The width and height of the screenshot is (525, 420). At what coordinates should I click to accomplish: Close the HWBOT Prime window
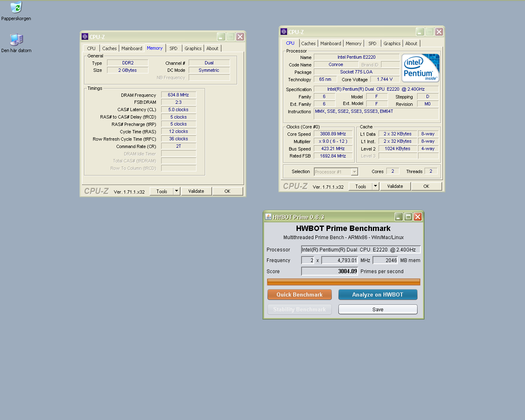[418, 217]
